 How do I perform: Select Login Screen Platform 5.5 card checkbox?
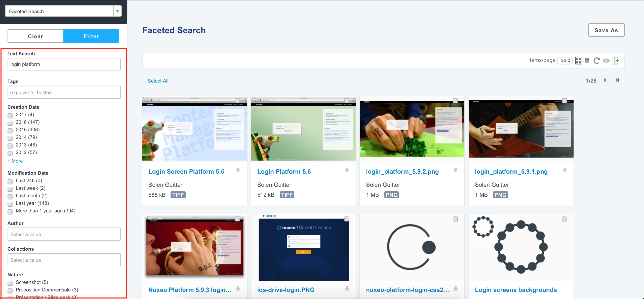click(237, 101)
